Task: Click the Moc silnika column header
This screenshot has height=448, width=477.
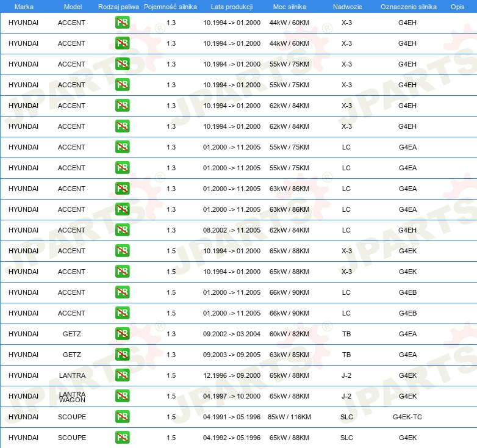Action: (289, 7)
